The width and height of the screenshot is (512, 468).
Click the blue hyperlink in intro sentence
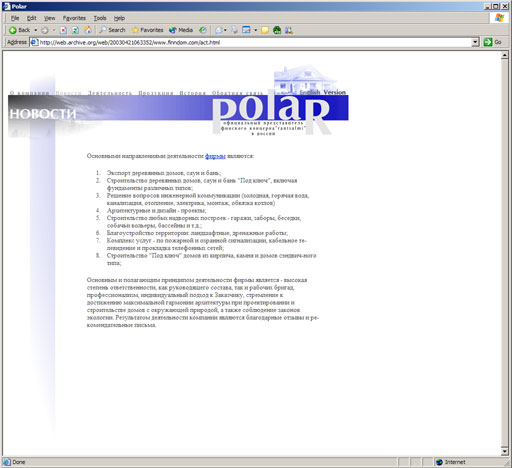pyautogui.click(x=215, y=156)
